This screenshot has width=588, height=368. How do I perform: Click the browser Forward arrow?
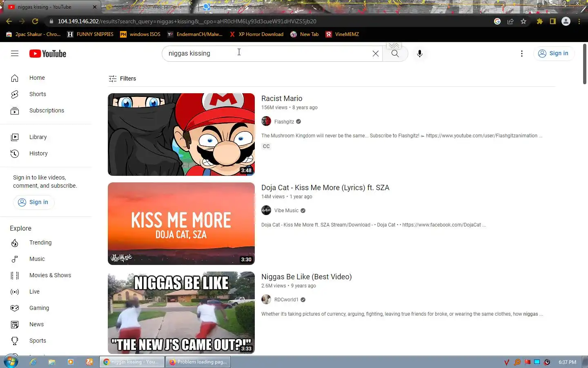point(22,21)
